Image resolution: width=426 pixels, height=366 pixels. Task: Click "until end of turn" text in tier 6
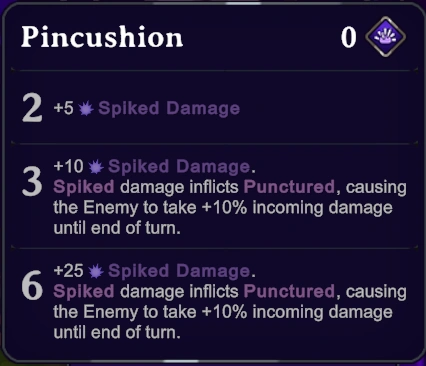116,332
